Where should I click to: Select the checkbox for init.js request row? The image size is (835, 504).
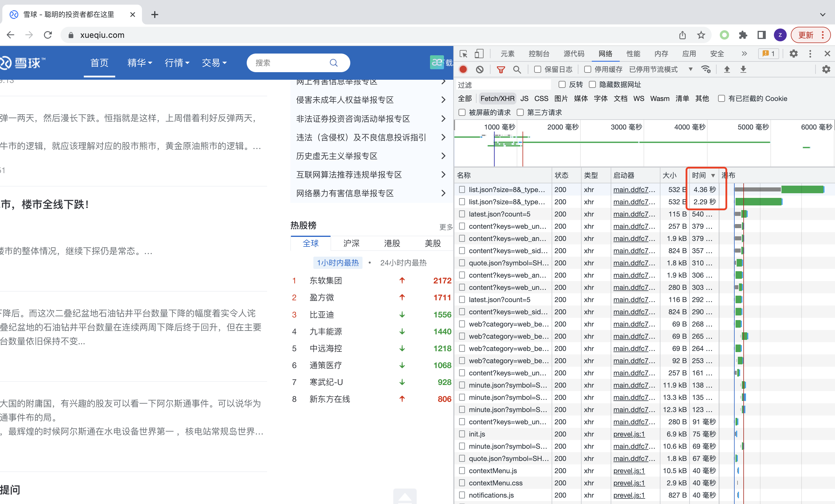point(461,434)
